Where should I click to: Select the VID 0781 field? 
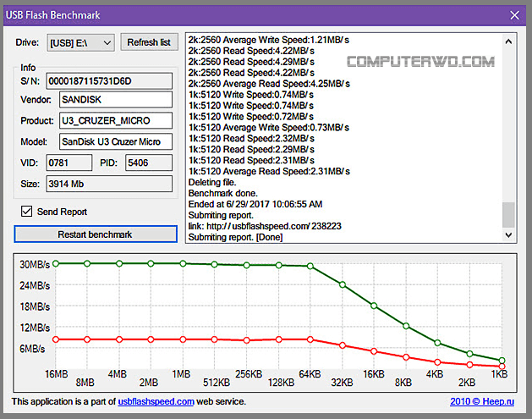point(69,163)
